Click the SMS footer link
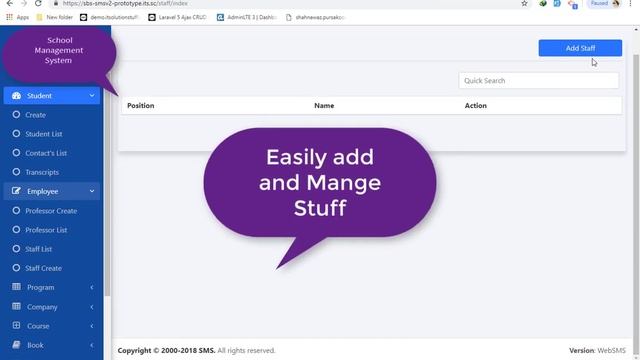640x360 pixels. pyautogui.click(x=207, y=350)
